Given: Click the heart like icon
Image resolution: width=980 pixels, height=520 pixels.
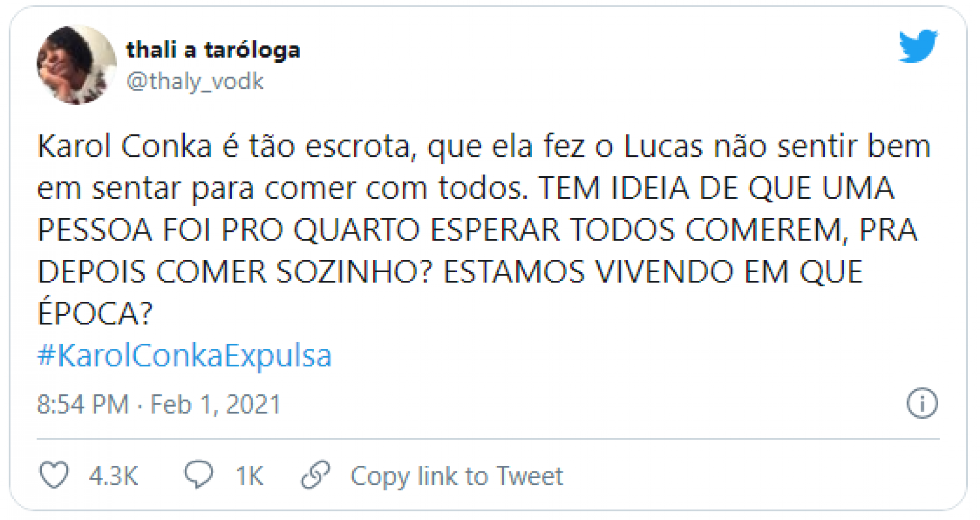Looking at the screenshot, I should tap(54, 475).
